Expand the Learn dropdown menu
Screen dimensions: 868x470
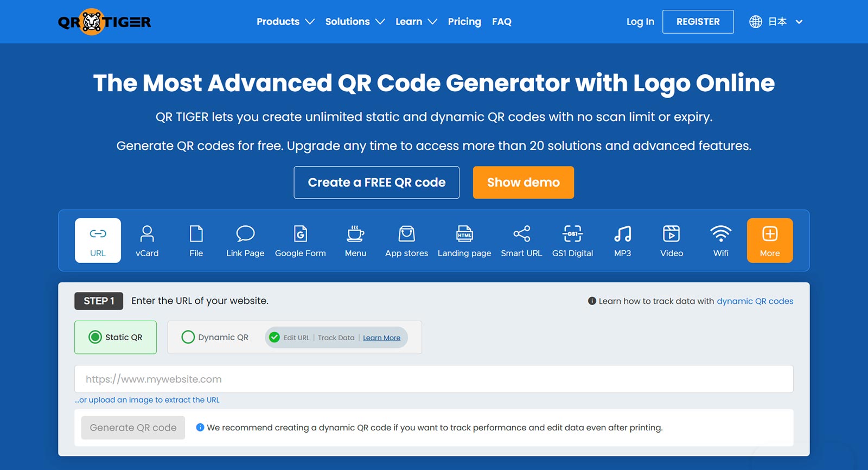coord(416,22)
